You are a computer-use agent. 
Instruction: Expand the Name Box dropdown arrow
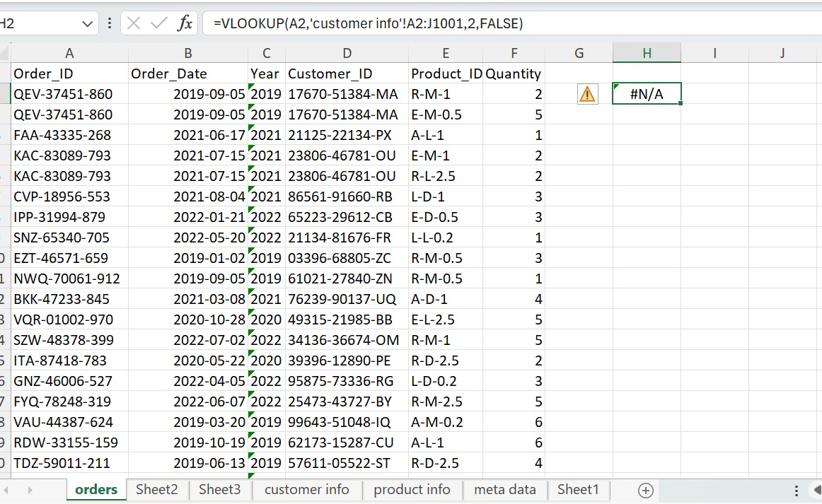pyautogui.click(x=87, y=23)
